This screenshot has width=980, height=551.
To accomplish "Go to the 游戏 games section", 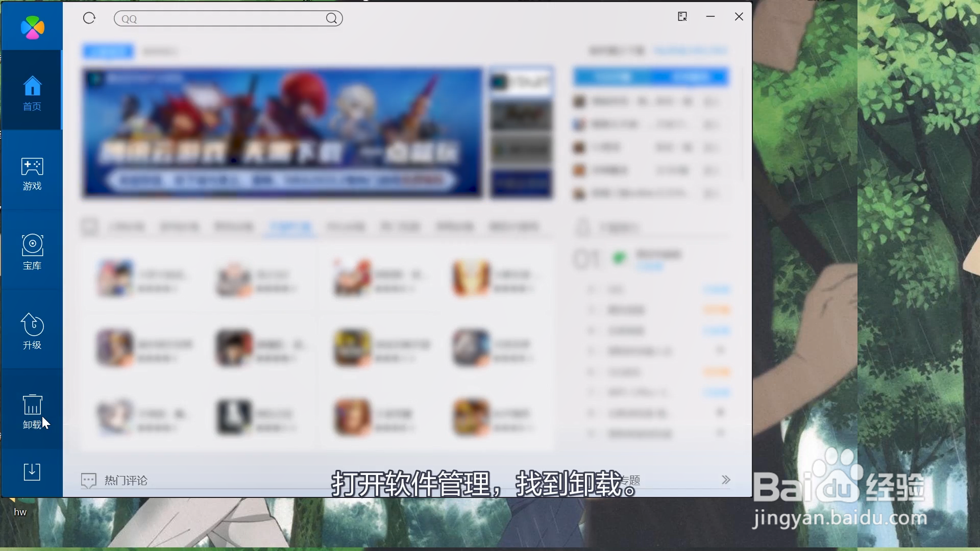I will tap(32, 173).
